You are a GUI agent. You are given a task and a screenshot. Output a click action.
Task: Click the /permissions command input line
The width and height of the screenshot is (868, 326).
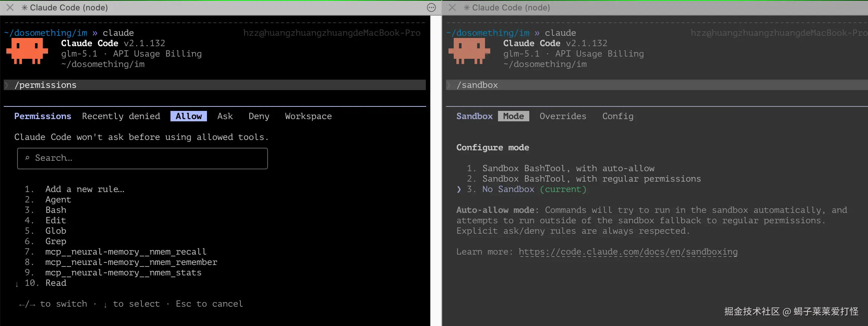(x=215, y=85)
